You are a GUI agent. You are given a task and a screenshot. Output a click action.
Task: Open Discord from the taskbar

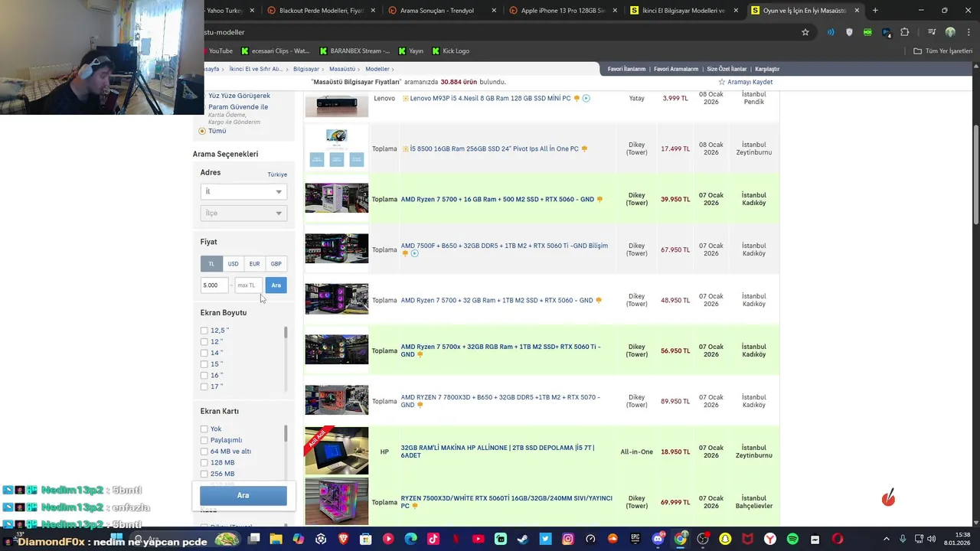point(658,540)
